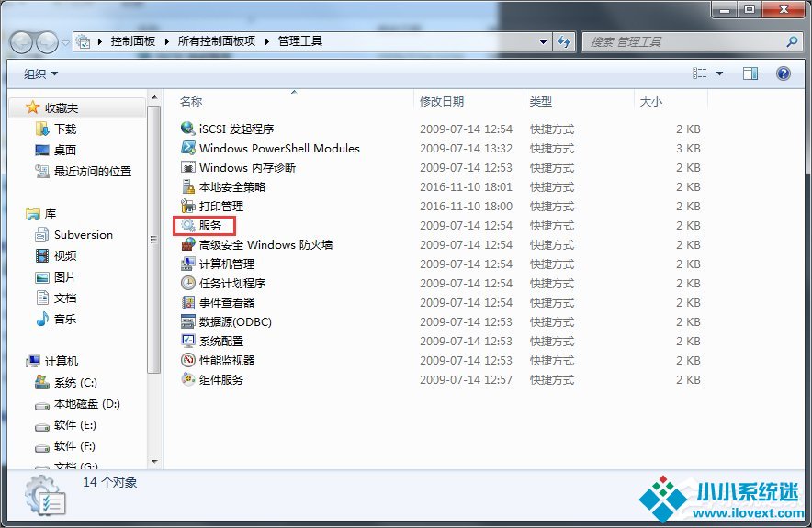Click the 管理工具 breadcrumb
The image size is (812, 528).
[x=300, y=41]
